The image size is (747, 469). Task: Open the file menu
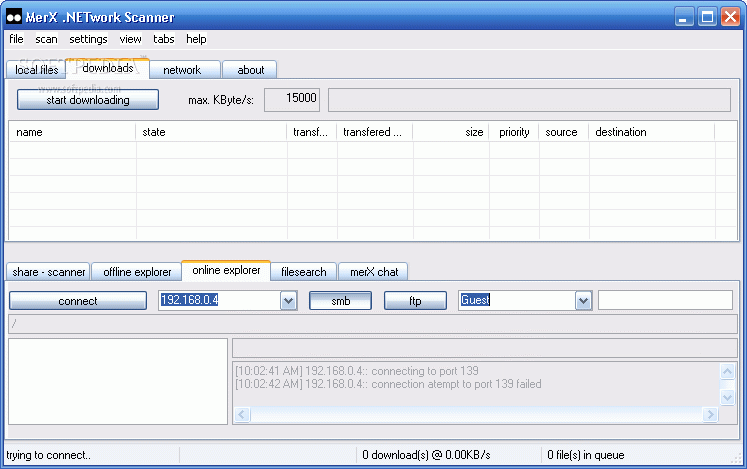coord(16,39)
